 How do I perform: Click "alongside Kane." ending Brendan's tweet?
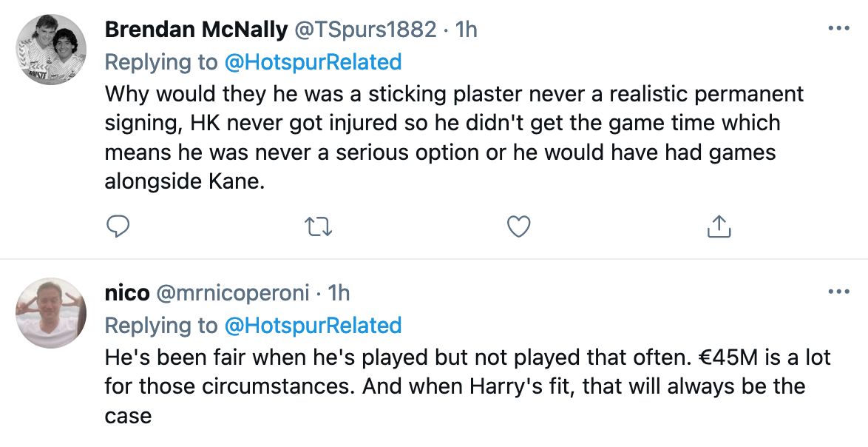pos(184,181)
